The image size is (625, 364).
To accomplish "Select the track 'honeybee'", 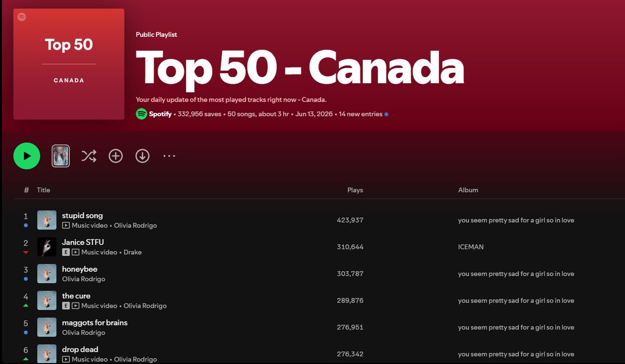I will coord(80,269).
